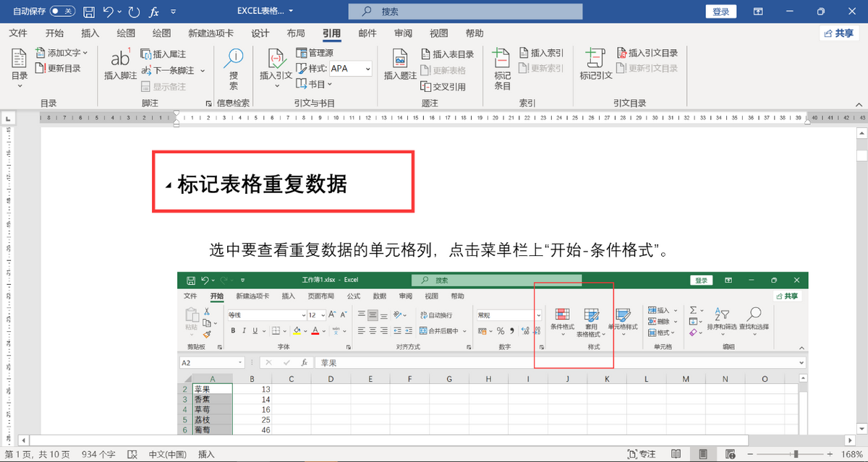Click the Sign in (登录) button
This screenshot has width=868, height=462.
(720, 12)
